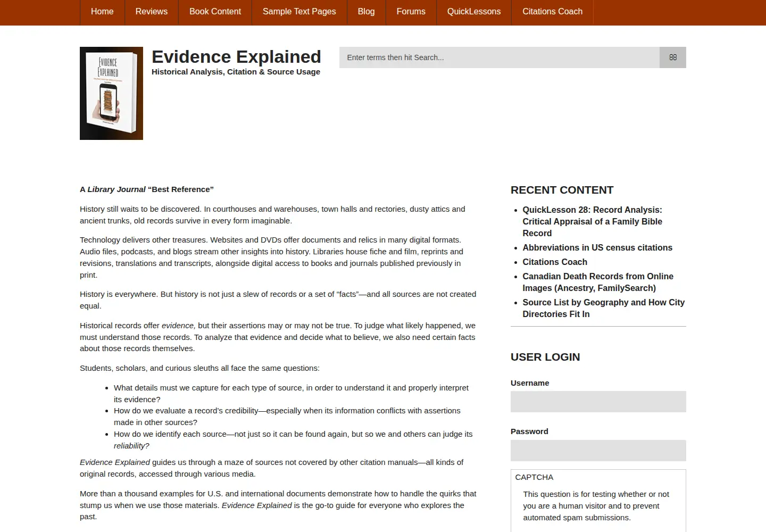Image resolution: width=766 pixels, height=532 pixels.
Task: Visit the Forums navigation item
Action: (411, 12)
